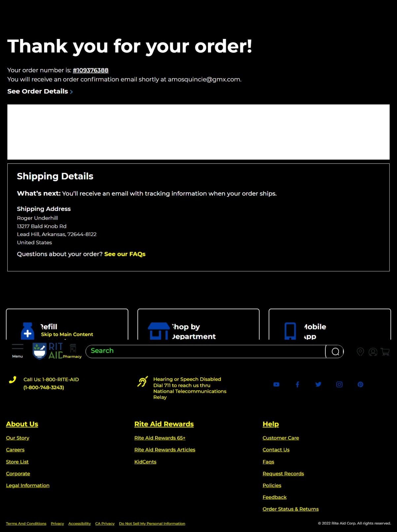397x532 pixels.
Task: Click the Rite Aid logo
Action: coord(48,351)
